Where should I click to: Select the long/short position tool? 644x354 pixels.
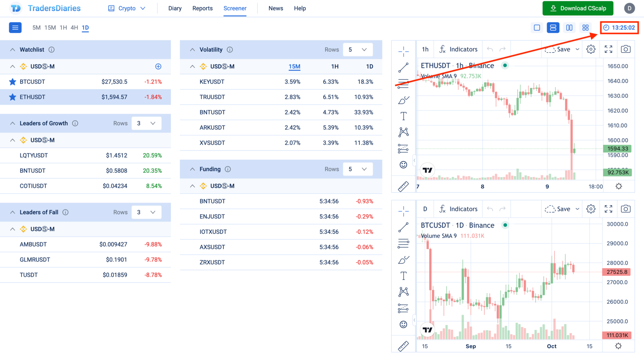point(403,149)
